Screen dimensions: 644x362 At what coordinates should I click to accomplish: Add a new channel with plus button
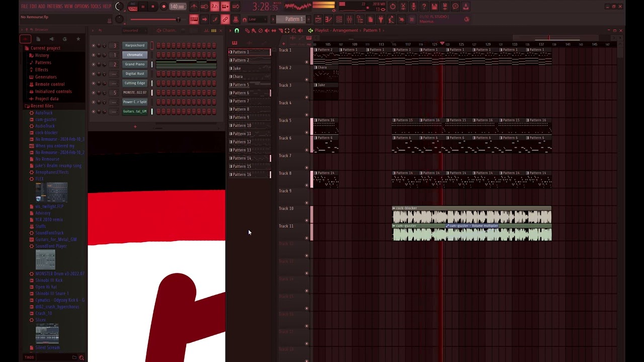135,127
